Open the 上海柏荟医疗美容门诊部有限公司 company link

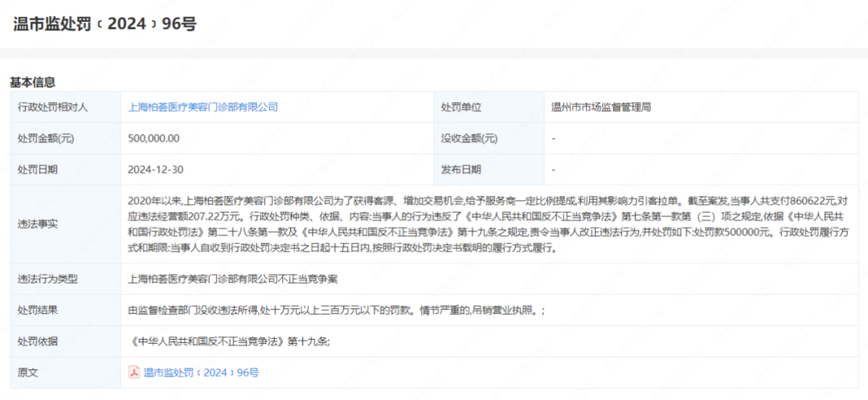[203, 108]
